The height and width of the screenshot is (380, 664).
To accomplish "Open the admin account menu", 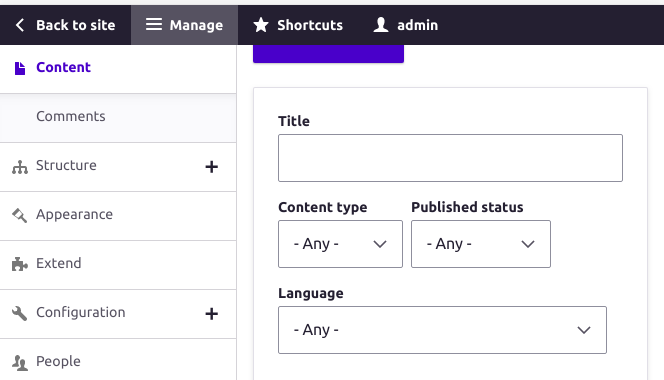I will tap(405, 25).
